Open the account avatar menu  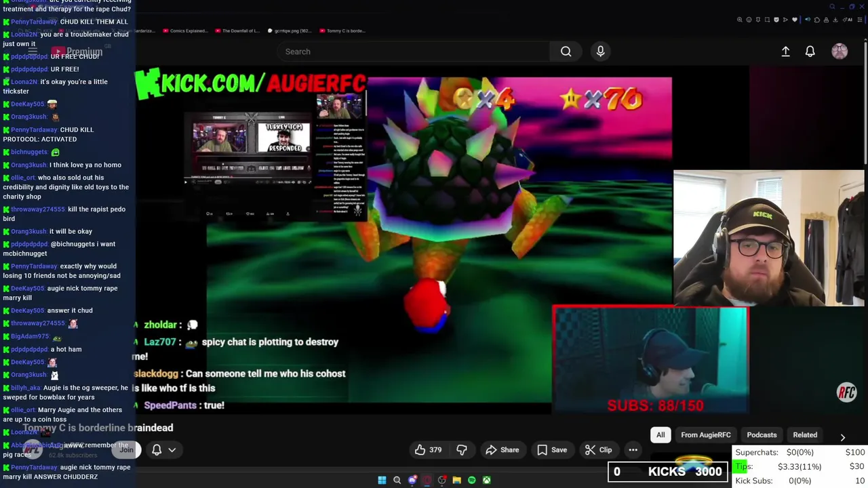840,52
